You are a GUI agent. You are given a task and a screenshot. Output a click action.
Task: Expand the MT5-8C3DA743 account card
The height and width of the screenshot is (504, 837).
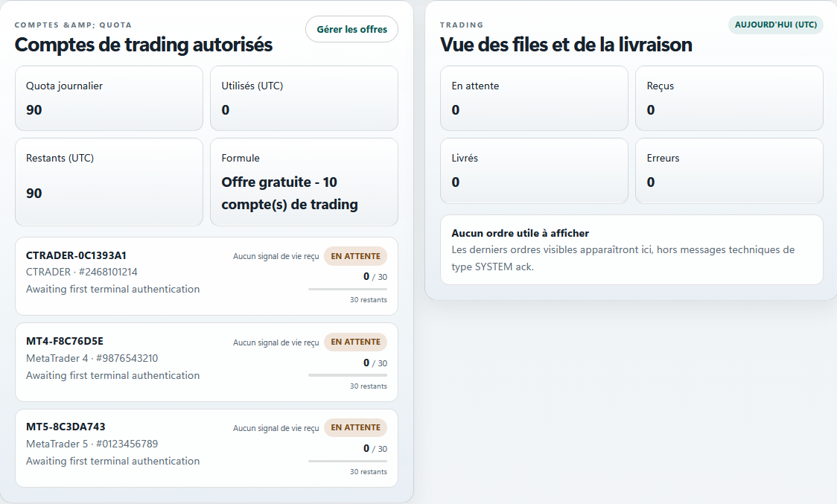206,447
